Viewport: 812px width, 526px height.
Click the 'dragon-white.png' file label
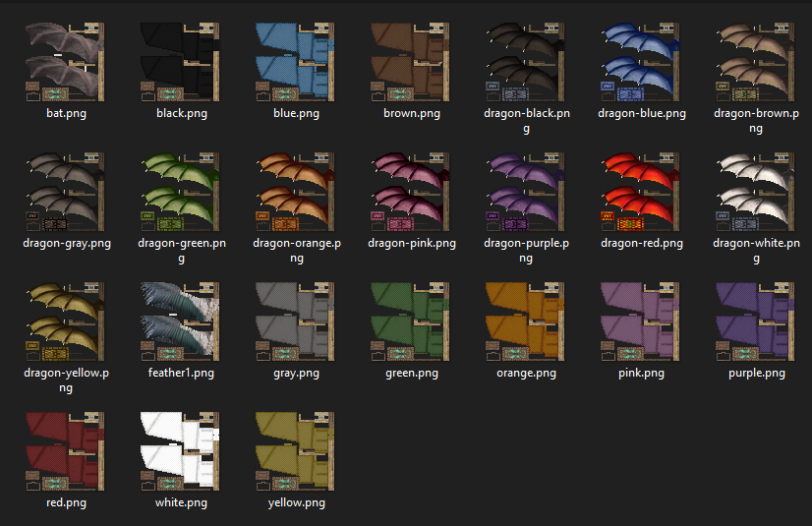pos(756,251)
